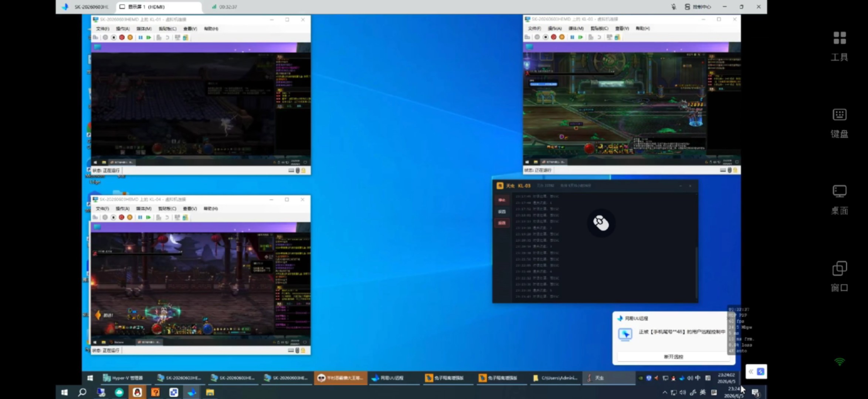Image resolution: width=868 pixels, height=399 pixels.
Task: Open 查看(V) menu in the KL-01 window
Action: coord(190,28)
